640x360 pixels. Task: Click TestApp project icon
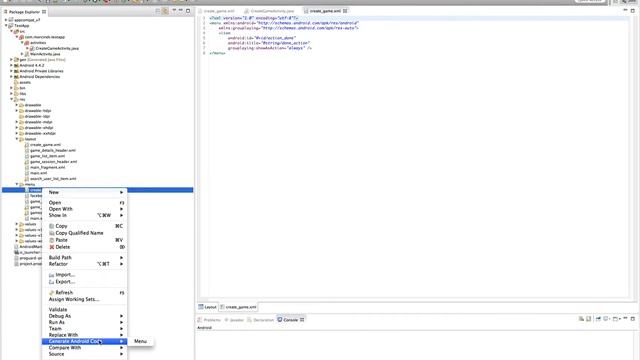(x=11, y=25)
